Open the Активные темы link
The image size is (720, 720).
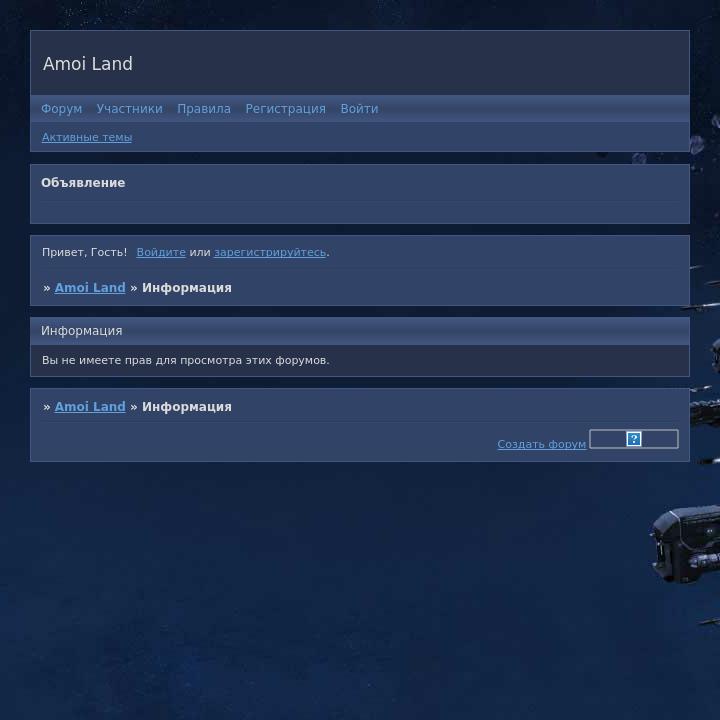87,138
